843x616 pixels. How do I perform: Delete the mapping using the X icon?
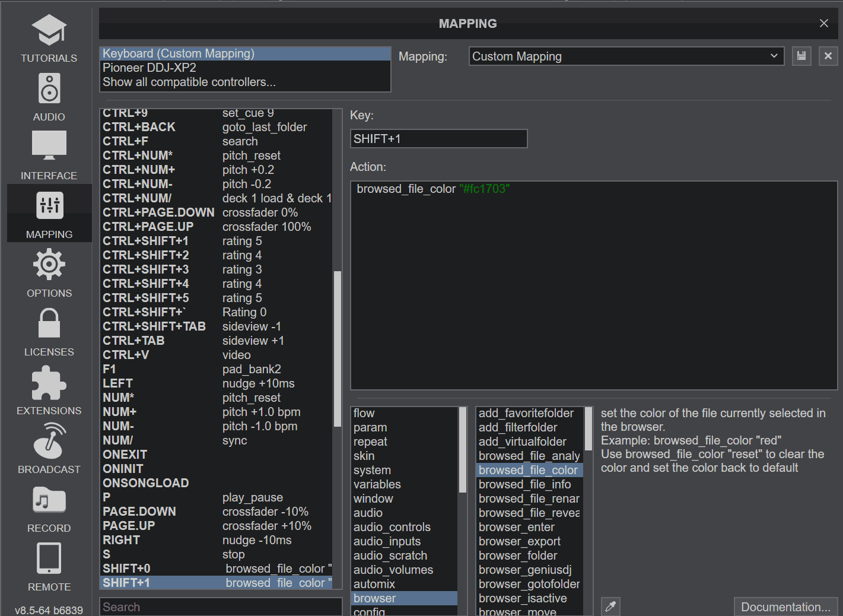click(828, 56)
